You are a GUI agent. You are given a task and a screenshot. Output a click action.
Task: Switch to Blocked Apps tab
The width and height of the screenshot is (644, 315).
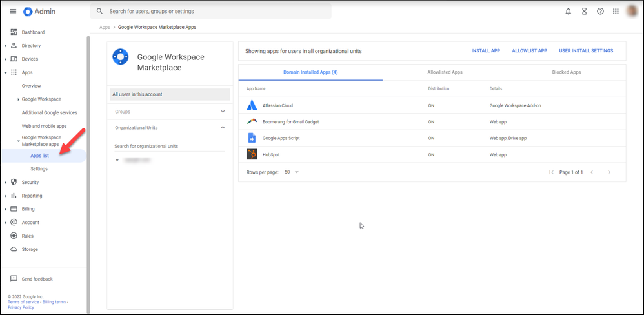coord(567,72)
